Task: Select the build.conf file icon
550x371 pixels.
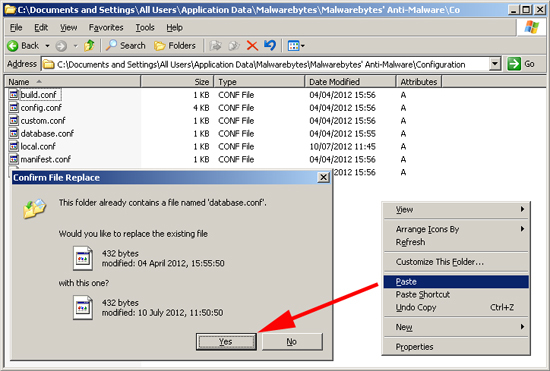Action: coord(13,95)
